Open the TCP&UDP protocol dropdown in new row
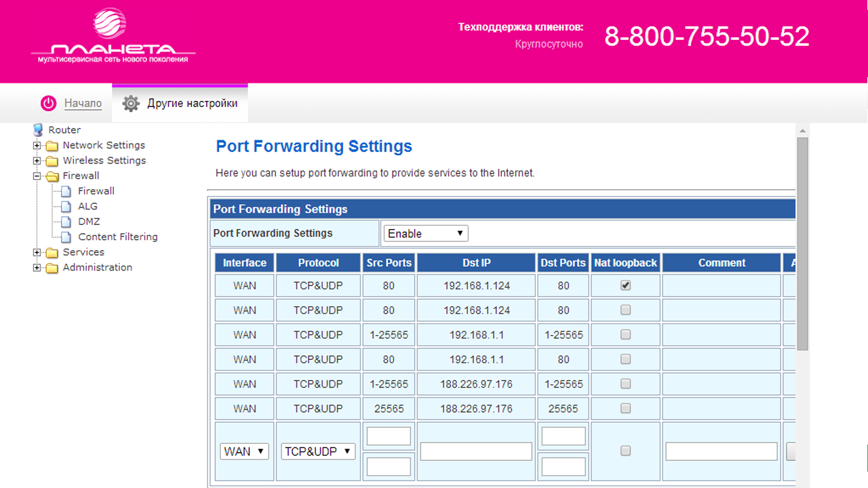Image resolution: width=868 pixels, height=488 pixels. click(318, 451)
